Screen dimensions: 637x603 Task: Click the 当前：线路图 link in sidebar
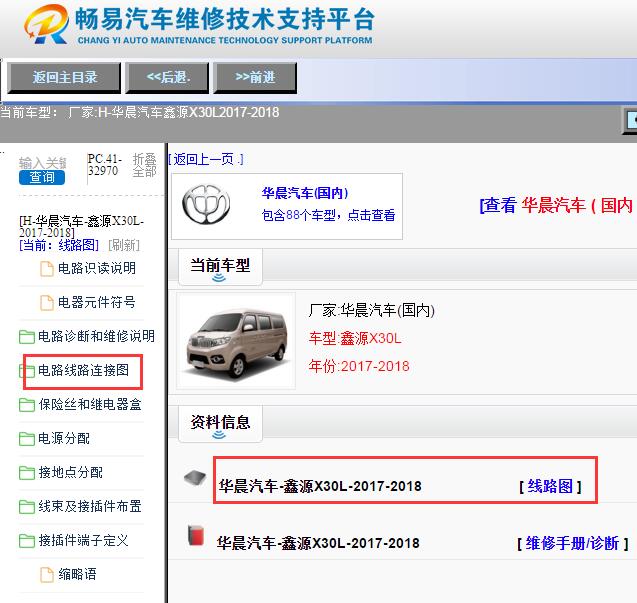pos(59,245)
